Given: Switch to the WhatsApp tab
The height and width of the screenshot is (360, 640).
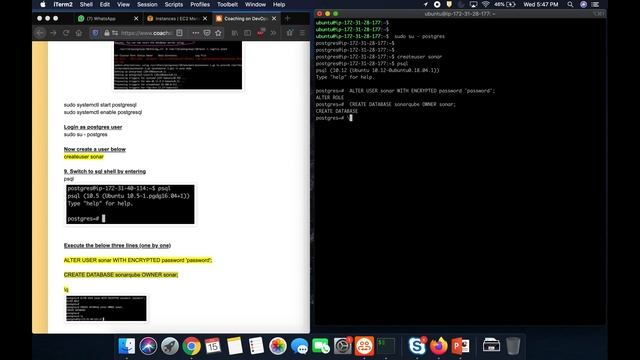Looking at the screenshot, I should pos(102,18).
